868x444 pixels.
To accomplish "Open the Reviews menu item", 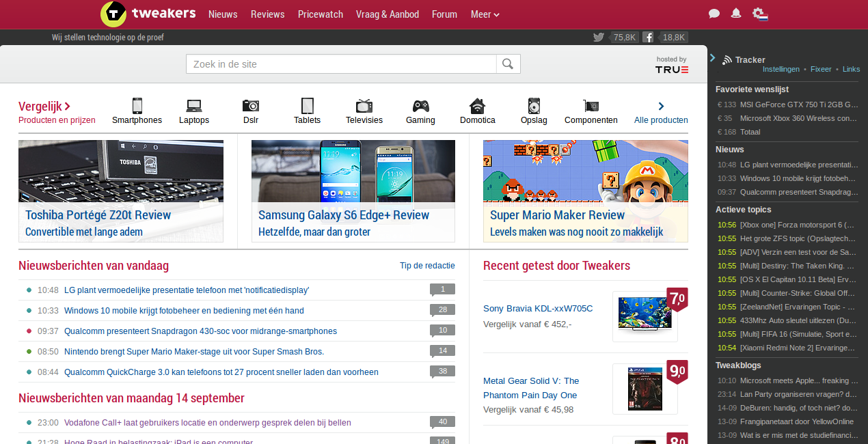I will [267, 14].
